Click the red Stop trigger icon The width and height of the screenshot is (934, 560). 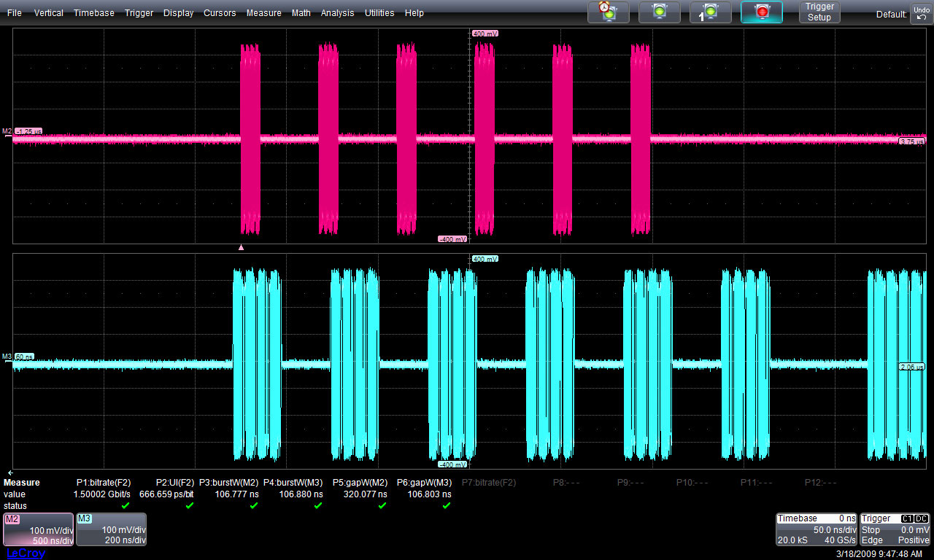tap(762, 12)
